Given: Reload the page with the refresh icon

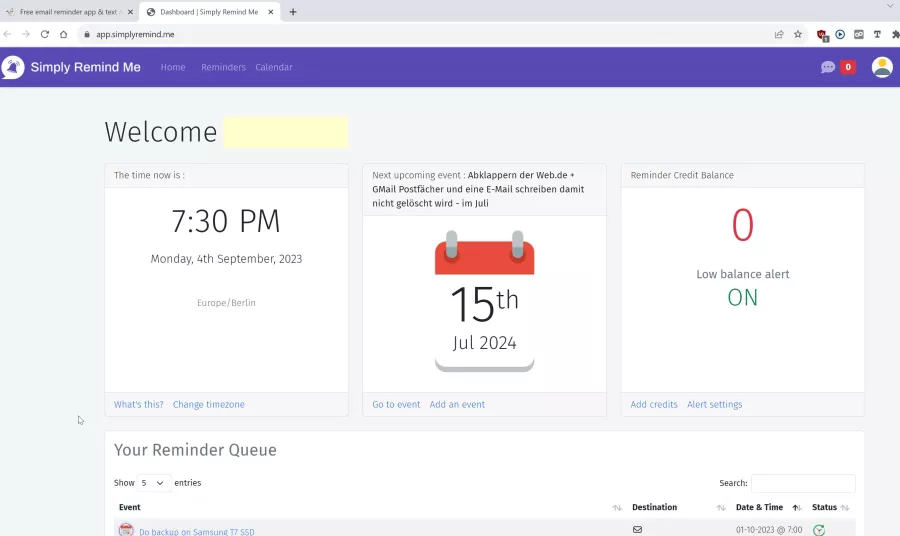Looking at the screenshot, I should pos(45,34).
